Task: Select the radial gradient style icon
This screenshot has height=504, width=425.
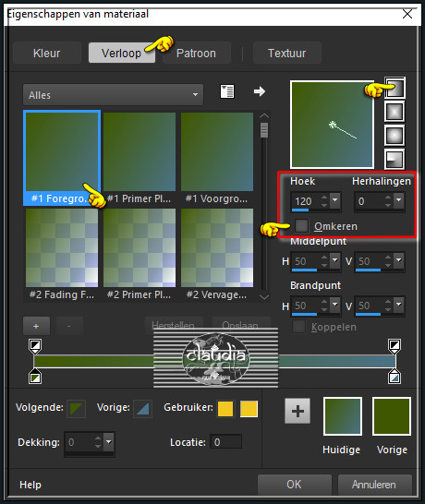Action: [395, 159]
